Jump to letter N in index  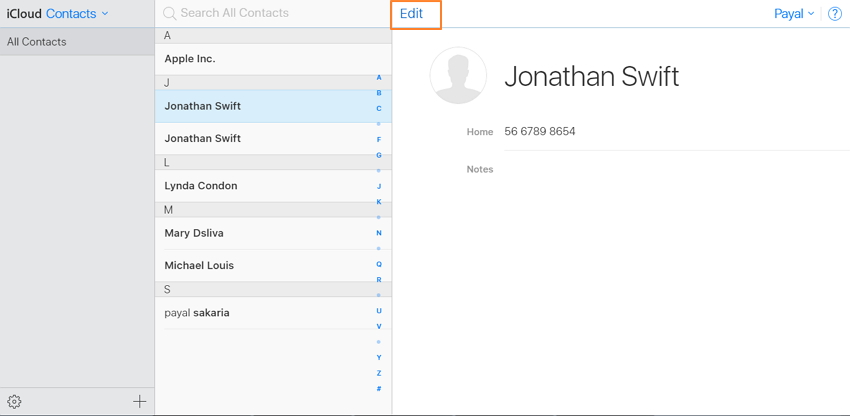click(x=379, y=233)
